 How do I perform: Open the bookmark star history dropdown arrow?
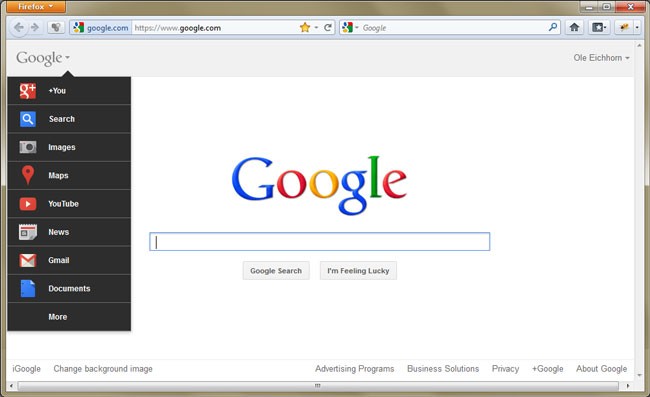point(316,28)
